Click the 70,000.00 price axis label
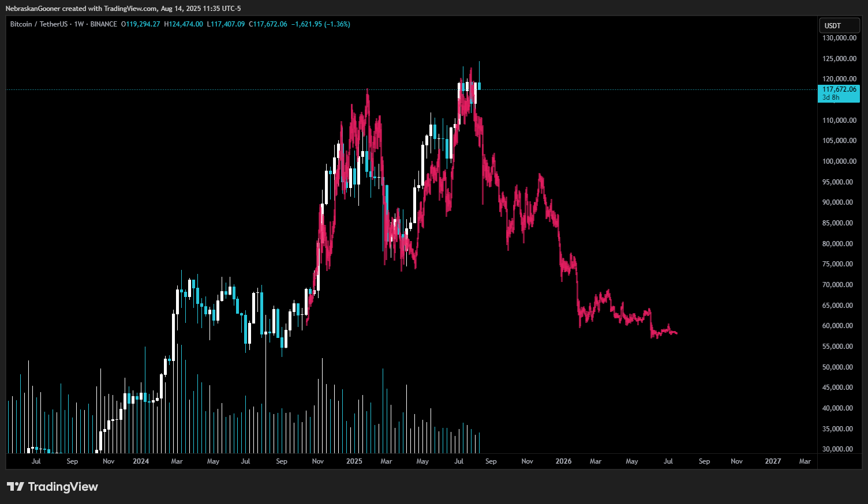Screen dimensions: 868x504 [x=837, y=285]
